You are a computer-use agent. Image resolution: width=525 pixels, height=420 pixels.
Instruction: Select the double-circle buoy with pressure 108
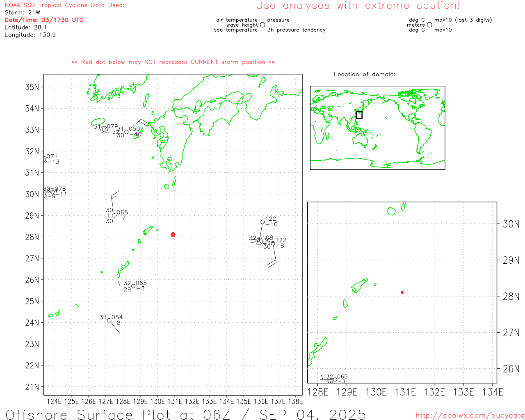tap(259, 241)
